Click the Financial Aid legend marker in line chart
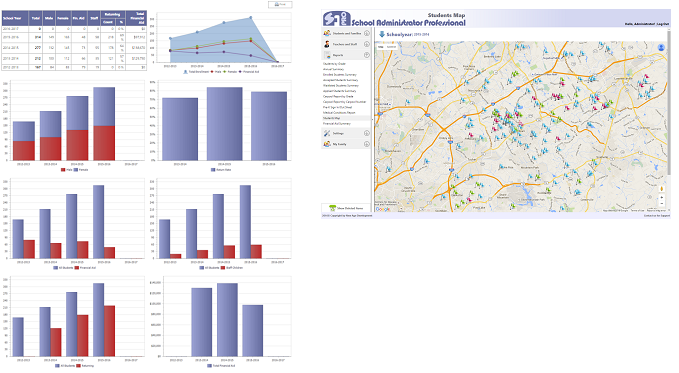This screenshot has width=679, height=373. coord(240,71)
